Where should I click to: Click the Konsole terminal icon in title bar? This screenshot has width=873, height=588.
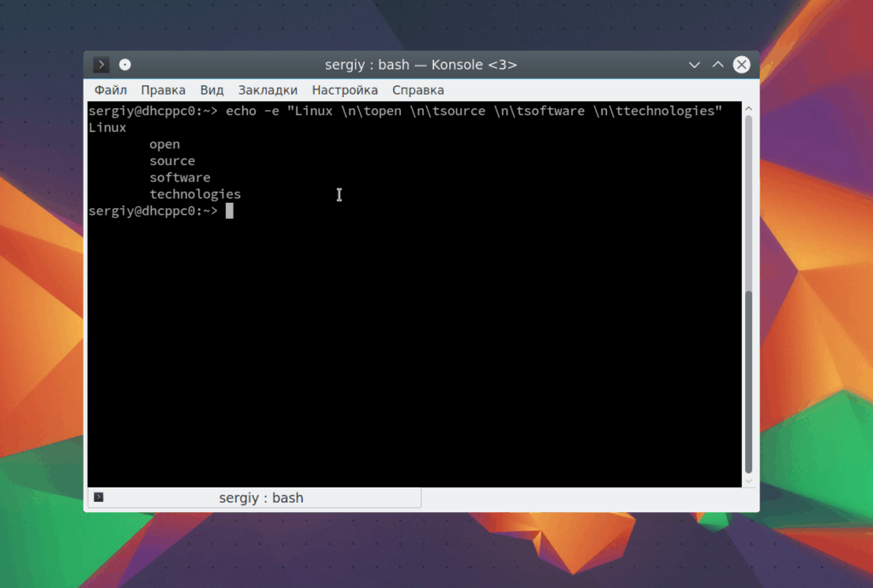(101, 65)
